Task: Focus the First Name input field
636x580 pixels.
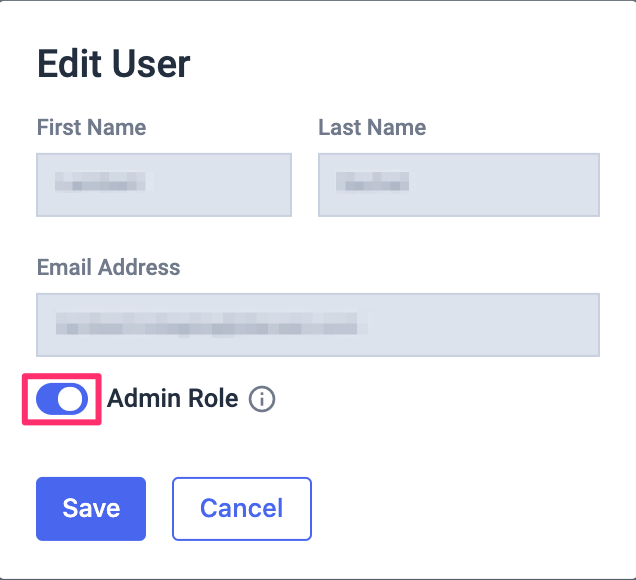Action: (x=164, y=185)
